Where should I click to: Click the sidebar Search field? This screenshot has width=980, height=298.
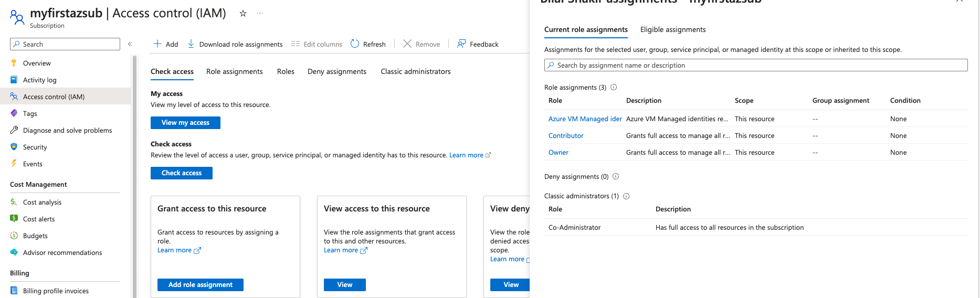(65, 44)
